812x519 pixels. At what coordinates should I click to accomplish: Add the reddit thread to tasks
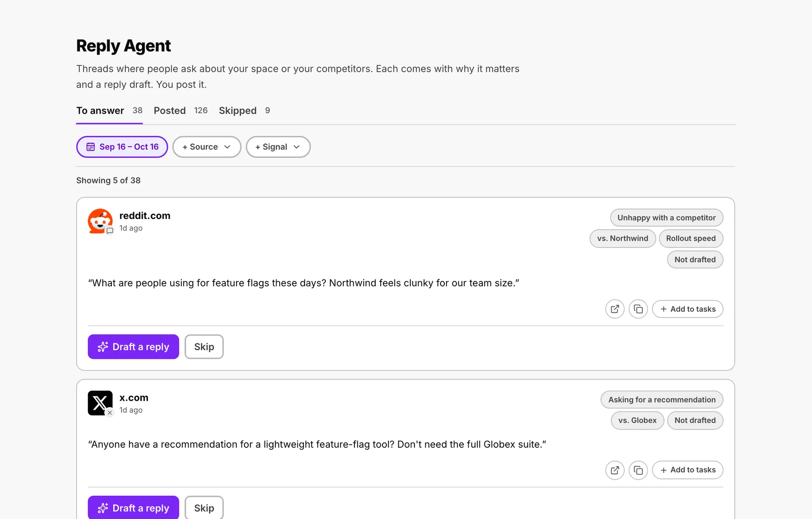point(687,309)
